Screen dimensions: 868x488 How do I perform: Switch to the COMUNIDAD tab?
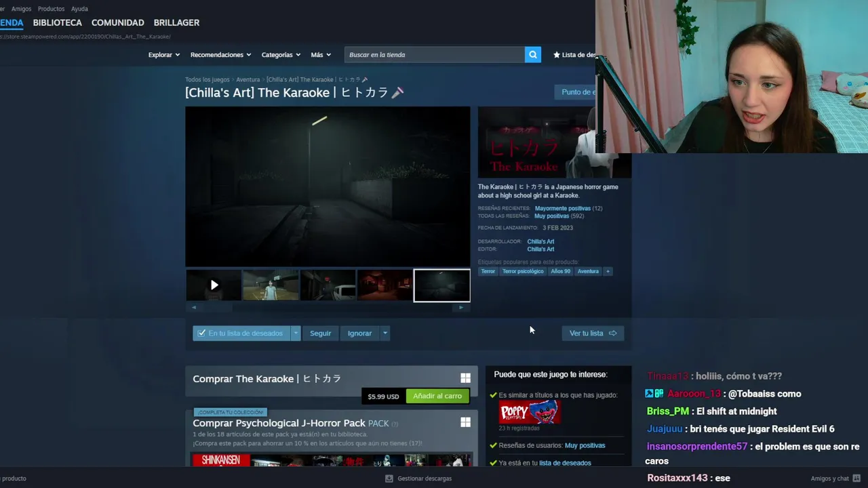(117, 22)
